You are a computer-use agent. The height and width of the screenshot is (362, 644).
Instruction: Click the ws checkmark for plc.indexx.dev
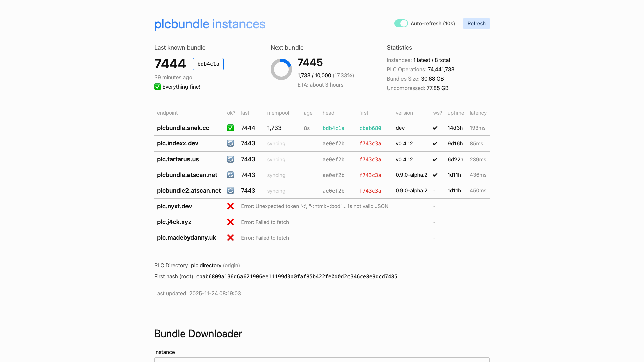(435, 143)
